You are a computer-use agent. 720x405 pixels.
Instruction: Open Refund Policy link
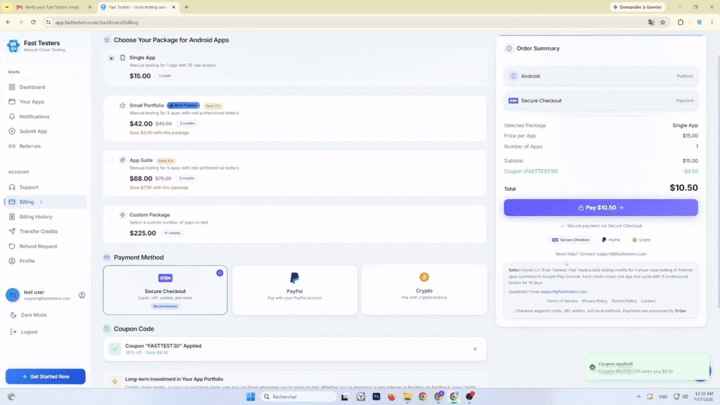click(x=624, y=301)
